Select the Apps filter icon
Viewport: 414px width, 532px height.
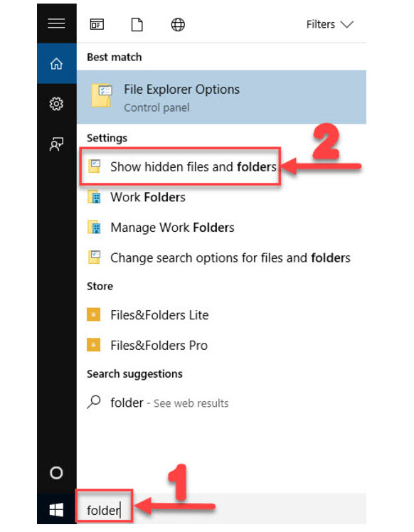pyautogui.click(x=97, y=24)
